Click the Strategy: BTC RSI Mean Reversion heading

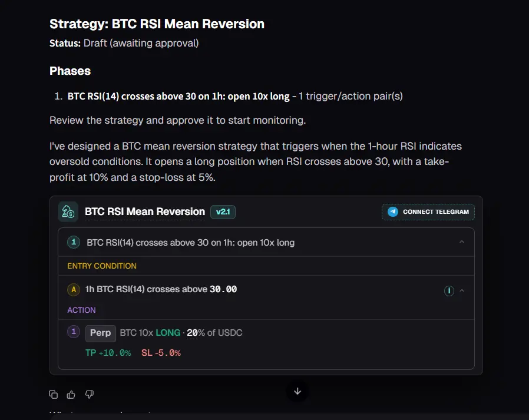157,24
